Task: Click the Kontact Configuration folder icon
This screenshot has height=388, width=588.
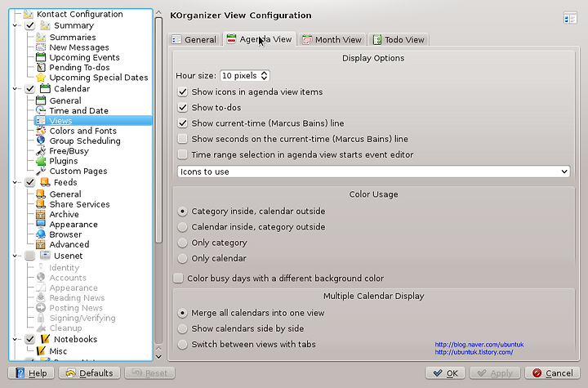Action: point(28,14)
